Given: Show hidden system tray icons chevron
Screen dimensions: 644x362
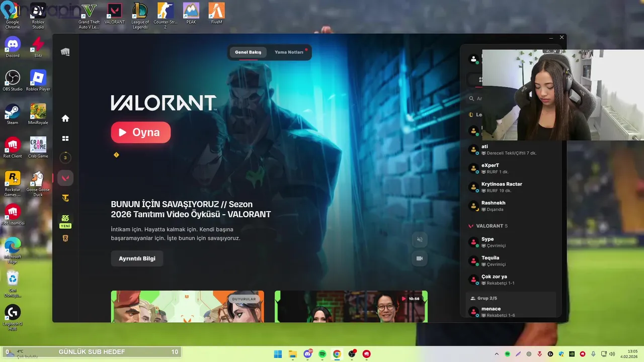Looking at the screenshot, I should point(497,354).
